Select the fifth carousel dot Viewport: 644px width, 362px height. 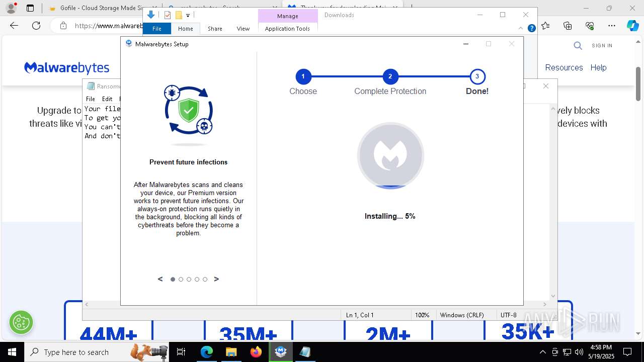point(205,279)
